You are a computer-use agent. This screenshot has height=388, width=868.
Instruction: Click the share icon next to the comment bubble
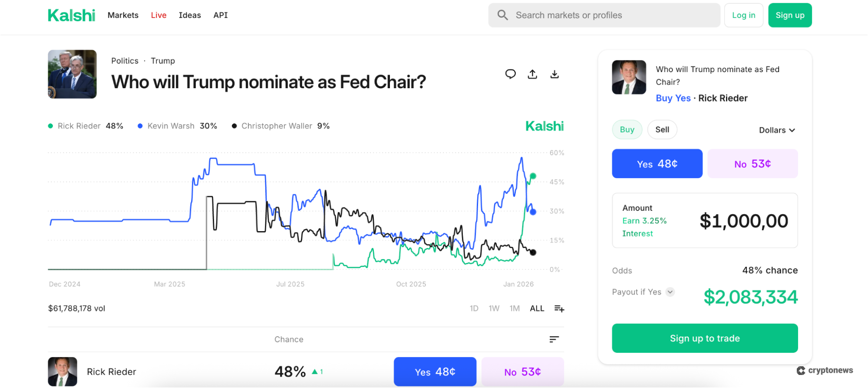[532, 74]
